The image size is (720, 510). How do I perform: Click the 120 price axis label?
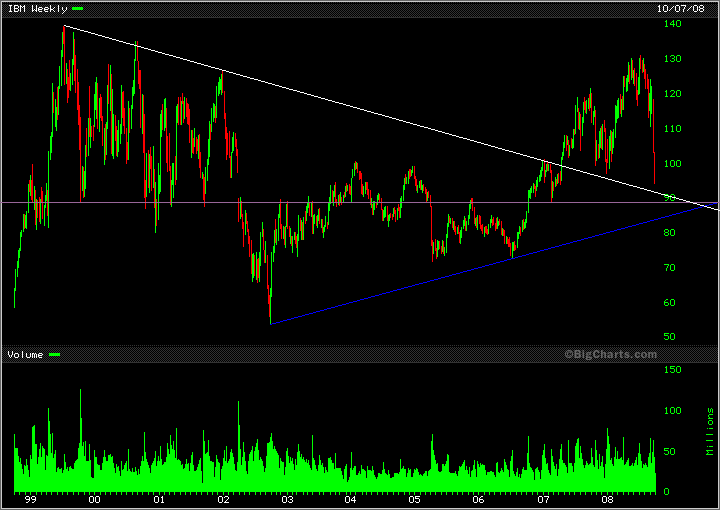[x=673, y=94]
